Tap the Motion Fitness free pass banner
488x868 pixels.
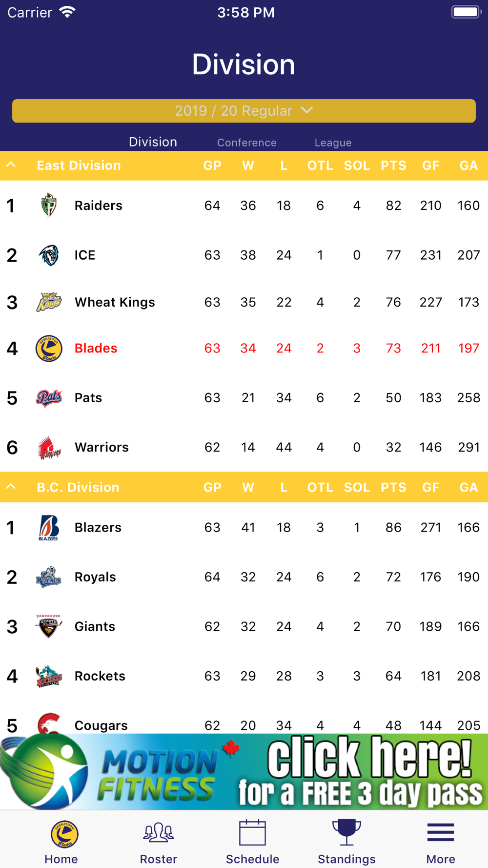coord(244,772)
